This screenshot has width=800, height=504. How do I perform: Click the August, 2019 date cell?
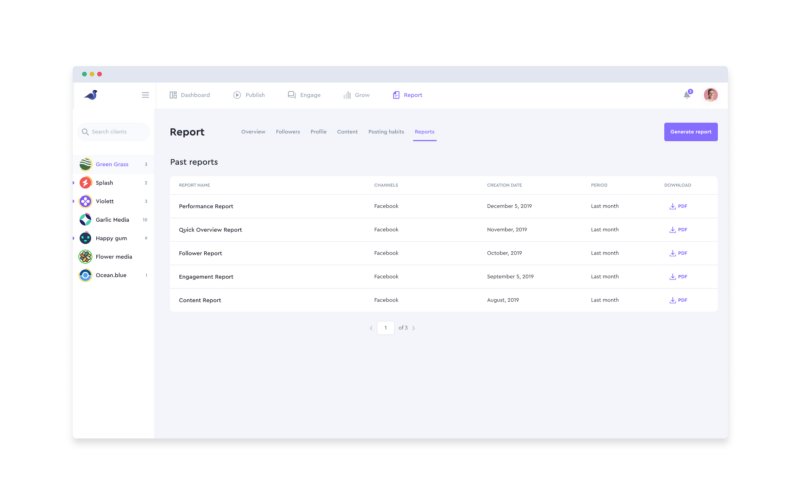coord(503,300)
